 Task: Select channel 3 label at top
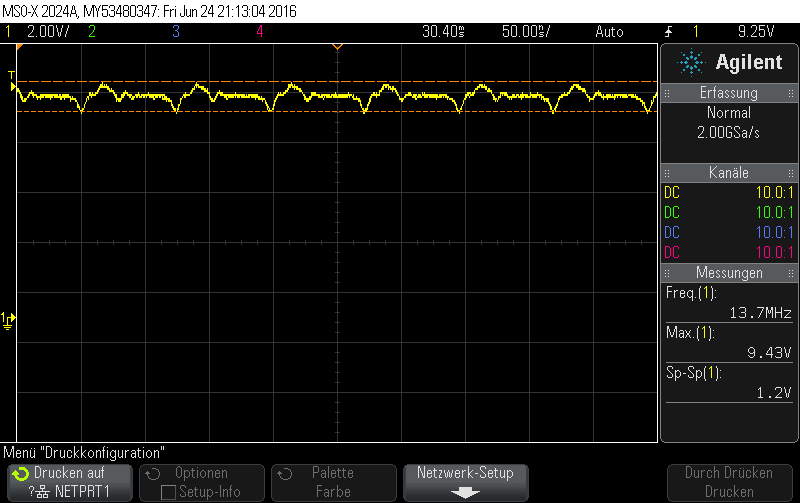pyautogui.click(x=176, y=32)
